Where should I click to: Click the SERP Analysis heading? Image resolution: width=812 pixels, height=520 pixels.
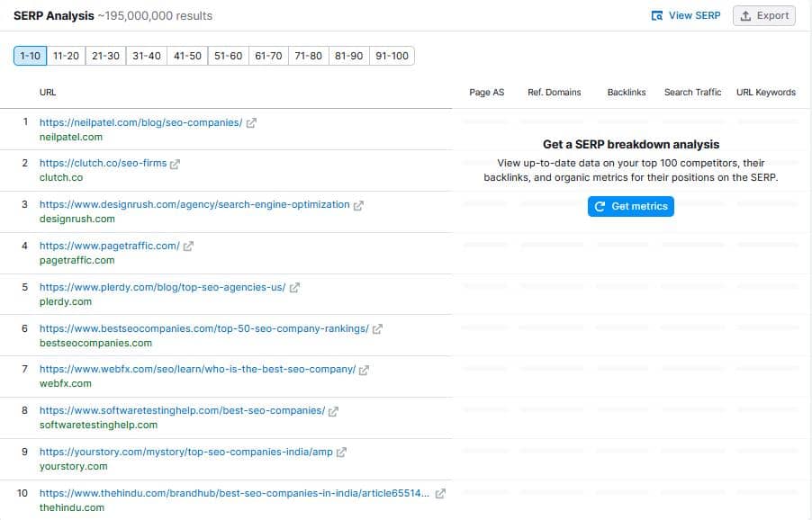click(x=54, y=16)
